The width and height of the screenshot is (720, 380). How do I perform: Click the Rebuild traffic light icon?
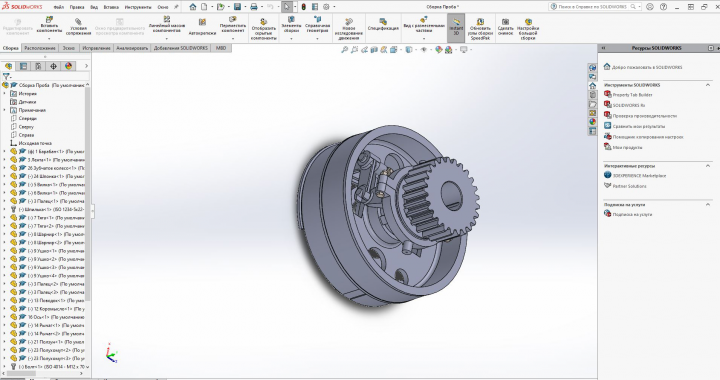tap(304, 7)
